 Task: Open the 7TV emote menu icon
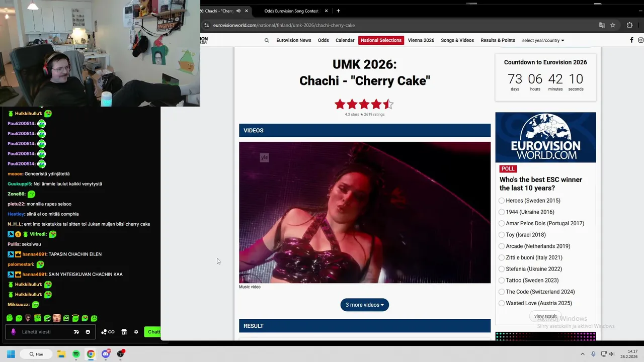click(76, 332)
